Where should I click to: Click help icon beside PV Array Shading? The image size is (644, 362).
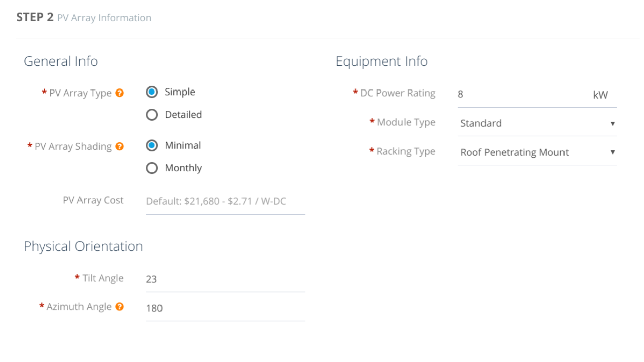120,147
